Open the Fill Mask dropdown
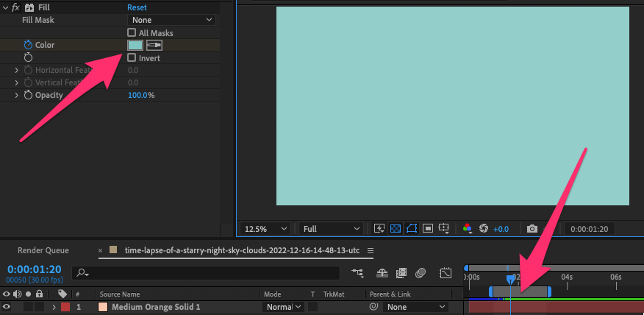 coord(172,20)
